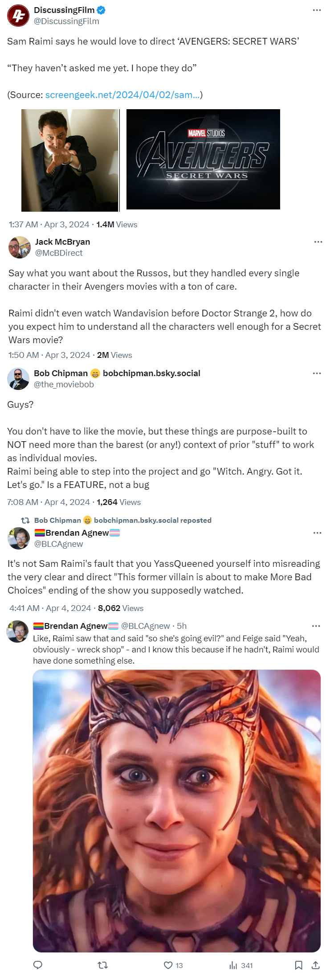
Task: Bookmark the last tweet
Action: click(298, 965)
